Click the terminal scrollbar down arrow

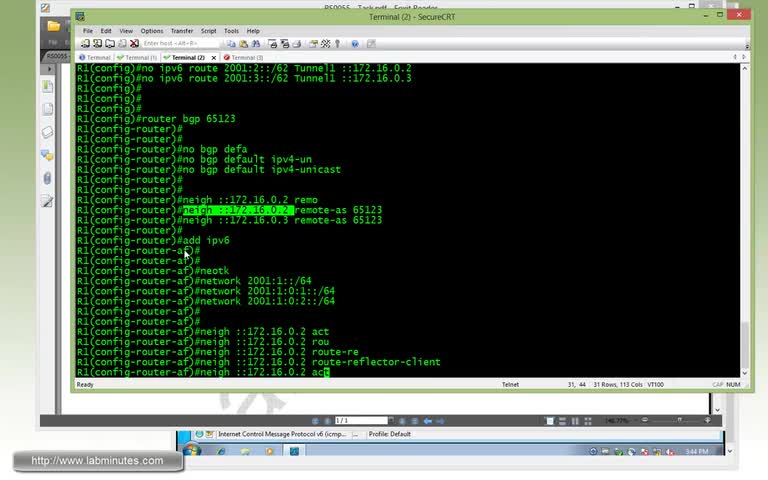[744, 373]
